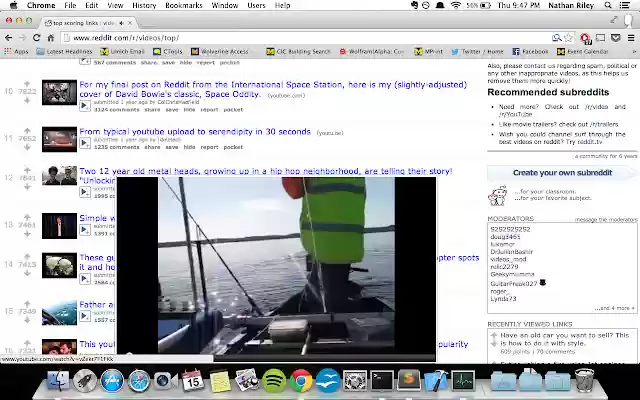
Task: Open the Facebook bookmark
Action: [530, 51]
